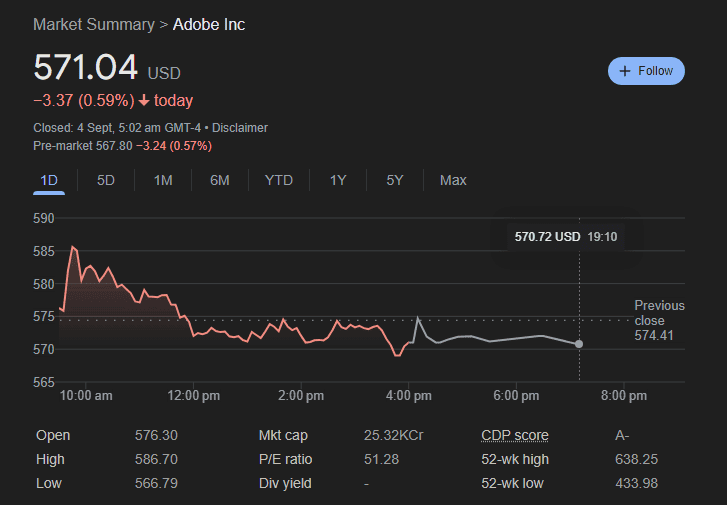Click the USD currency label
727x505 pixels.
pos(164,73)
